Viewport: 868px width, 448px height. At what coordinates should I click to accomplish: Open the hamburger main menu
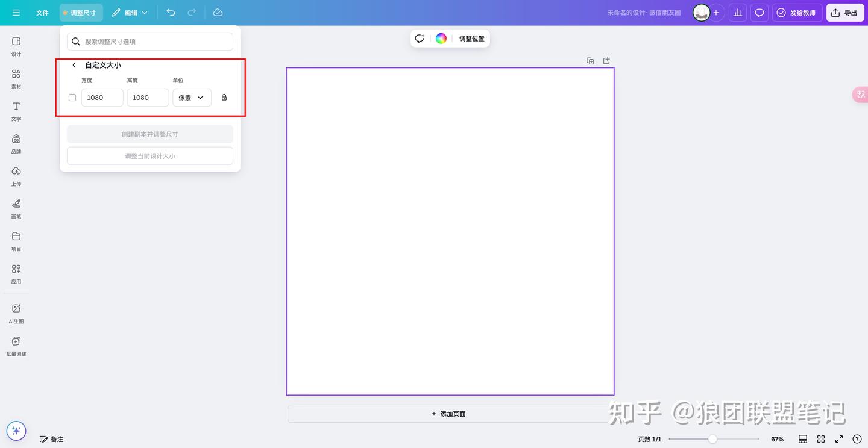16,13
